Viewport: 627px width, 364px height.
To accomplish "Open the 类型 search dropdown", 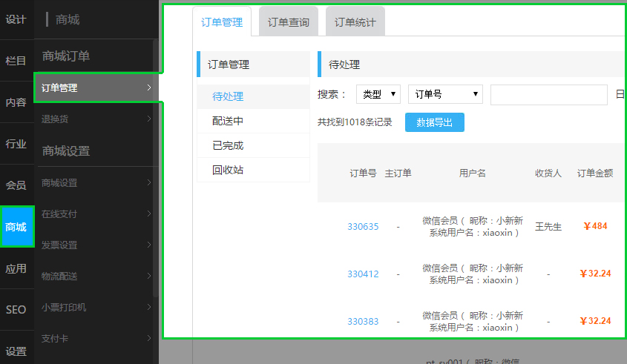I will click(x=378, y=94).
